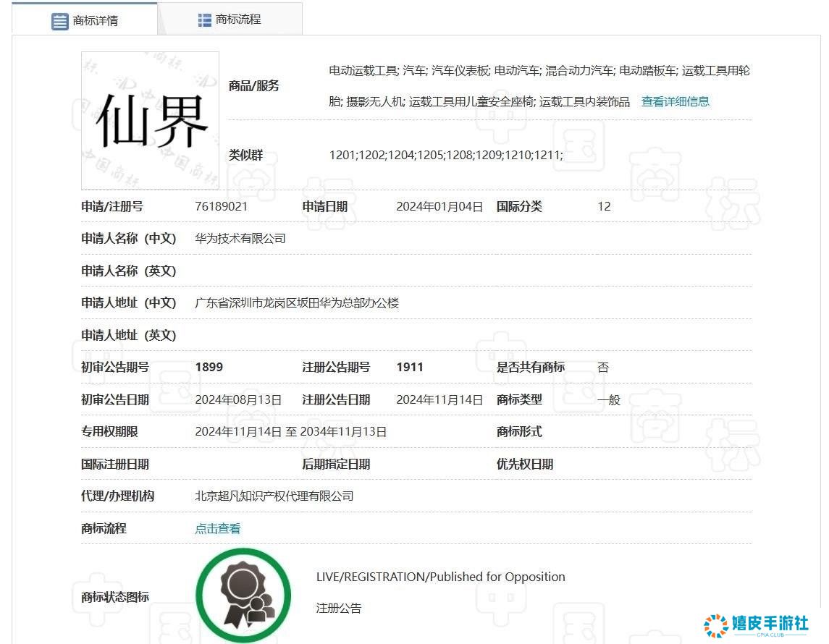
Task: Click the similar group codes starting 1201
Action: 445,155
